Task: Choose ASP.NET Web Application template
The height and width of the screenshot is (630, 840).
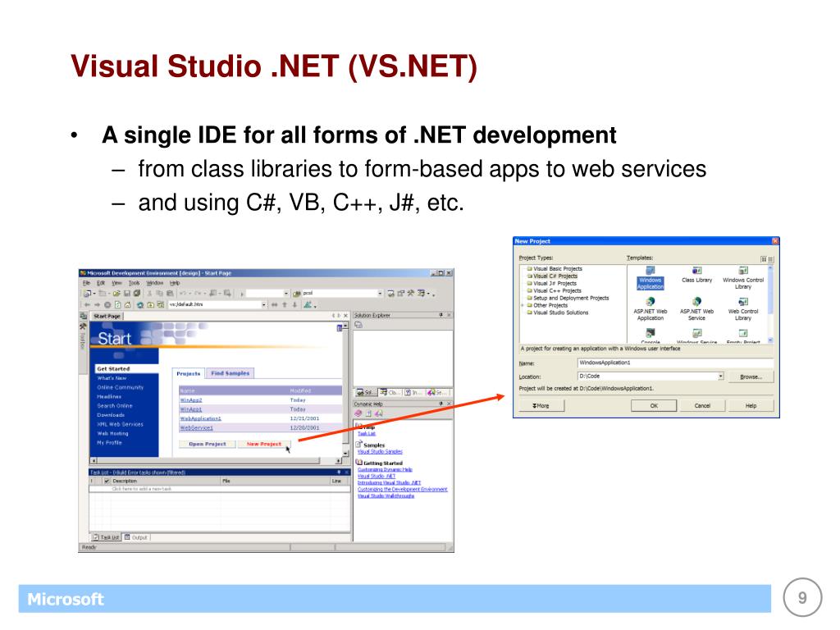Action: 650,309
